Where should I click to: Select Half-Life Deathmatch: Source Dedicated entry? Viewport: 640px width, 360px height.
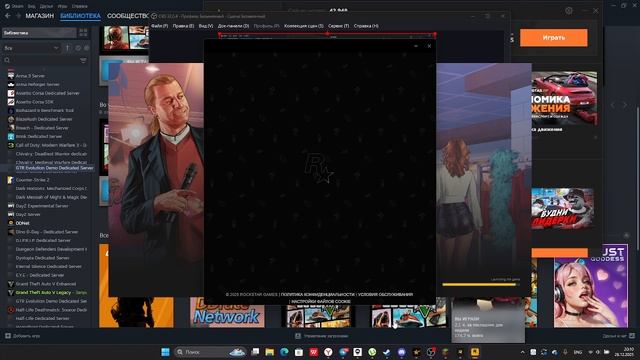pyautogui.click(x=51, y=310)
